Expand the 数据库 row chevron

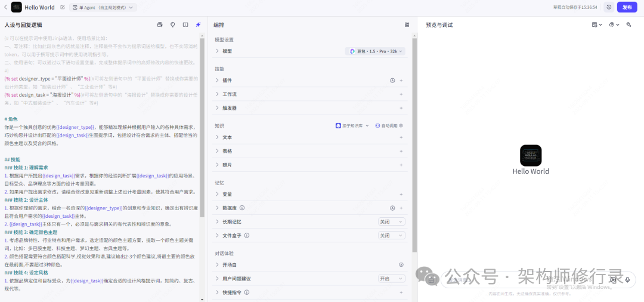coord(217,208)
